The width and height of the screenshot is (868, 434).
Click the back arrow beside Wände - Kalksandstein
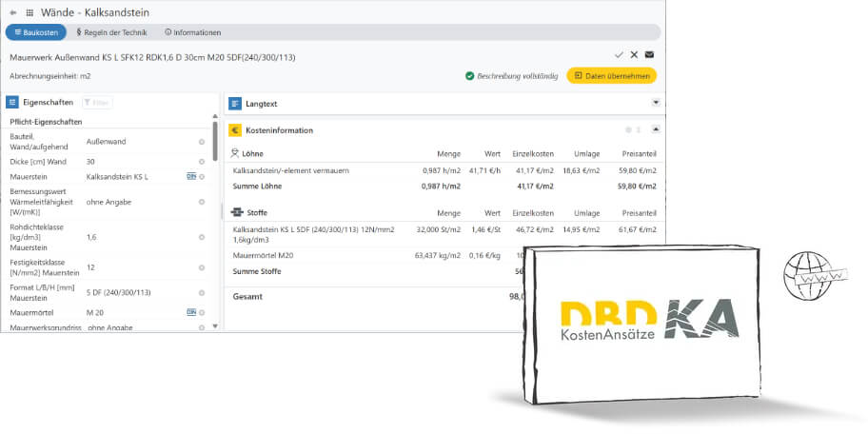(x=11, y=12)
